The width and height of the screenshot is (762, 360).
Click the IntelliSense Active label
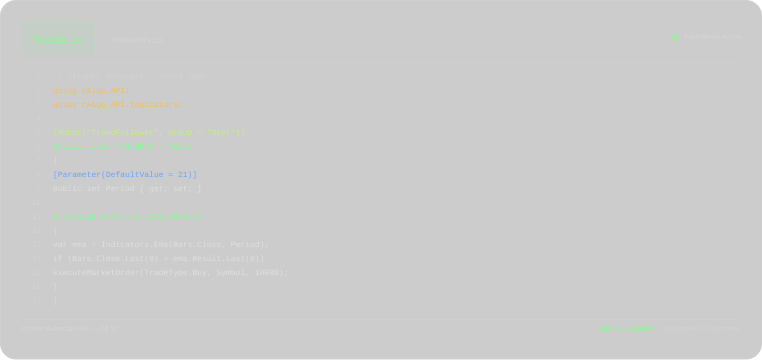point(712,37)
